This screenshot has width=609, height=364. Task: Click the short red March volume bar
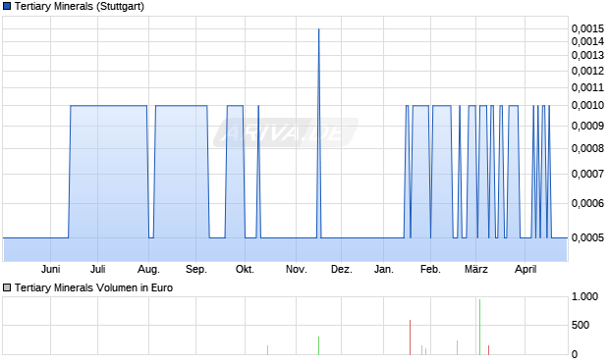coord(488,350)
